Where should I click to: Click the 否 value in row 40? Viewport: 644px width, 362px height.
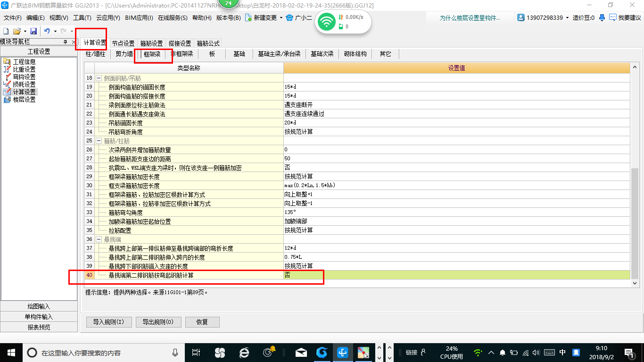[x=456, y=275]
